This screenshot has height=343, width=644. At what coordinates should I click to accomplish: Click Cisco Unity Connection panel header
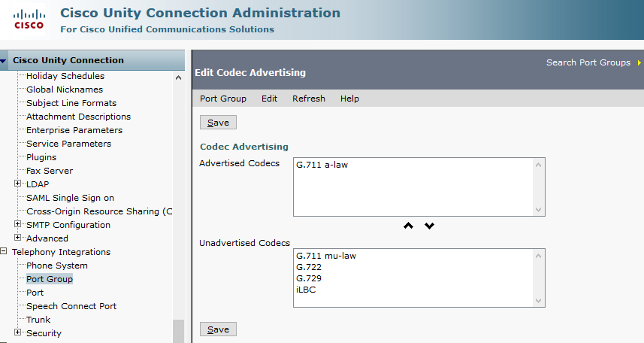click(92, 60)
